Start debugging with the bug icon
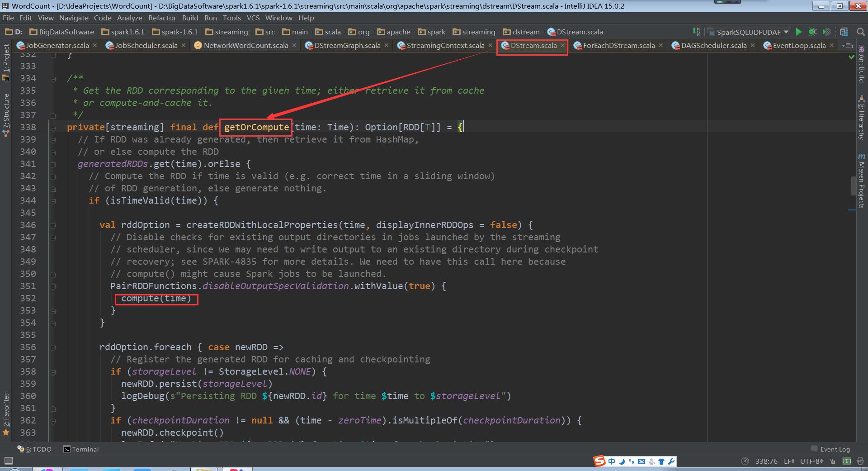Viewport: 868px width, 471px height. click(812, 32)
